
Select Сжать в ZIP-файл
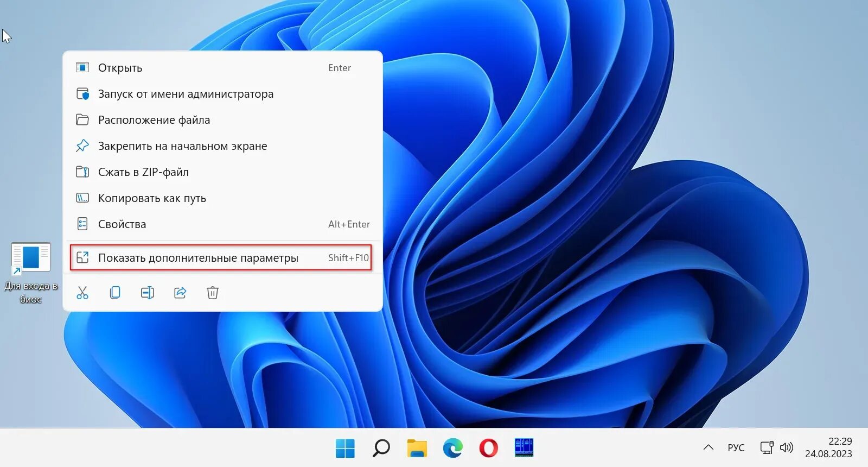coord(222,172)
